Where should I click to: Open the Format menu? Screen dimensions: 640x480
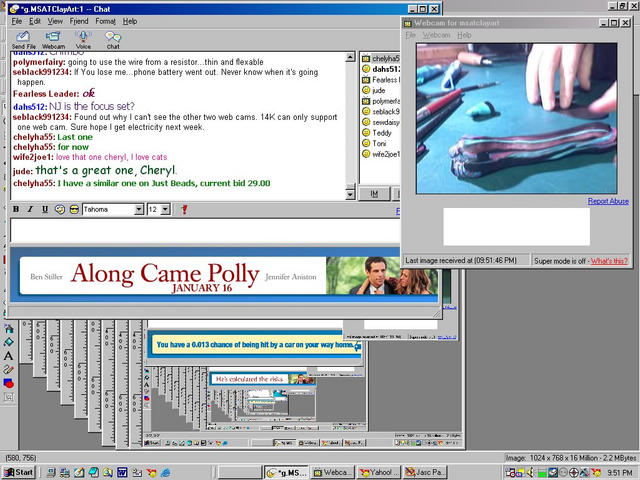(105, 21)
